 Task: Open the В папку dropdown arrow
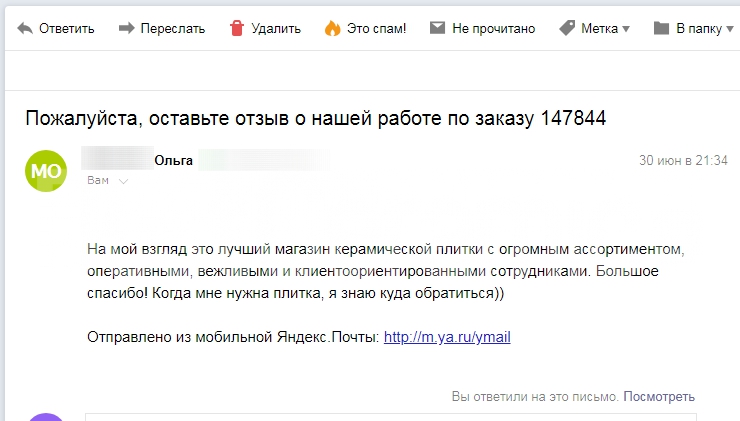[730, 29]
